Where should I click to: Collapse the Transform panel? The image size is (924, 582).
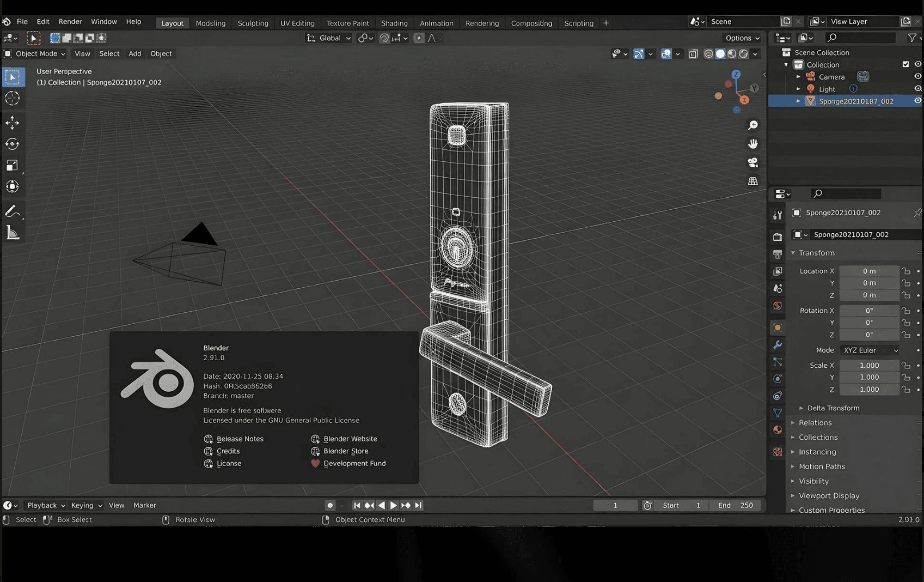pyautogui.click(x=816, y=253)
